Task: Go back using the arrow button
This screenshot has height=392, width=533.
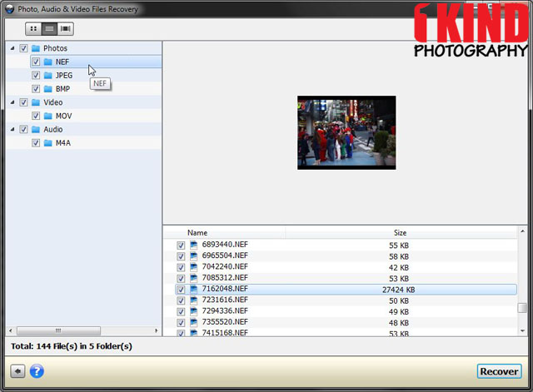Action: (17, 371)
